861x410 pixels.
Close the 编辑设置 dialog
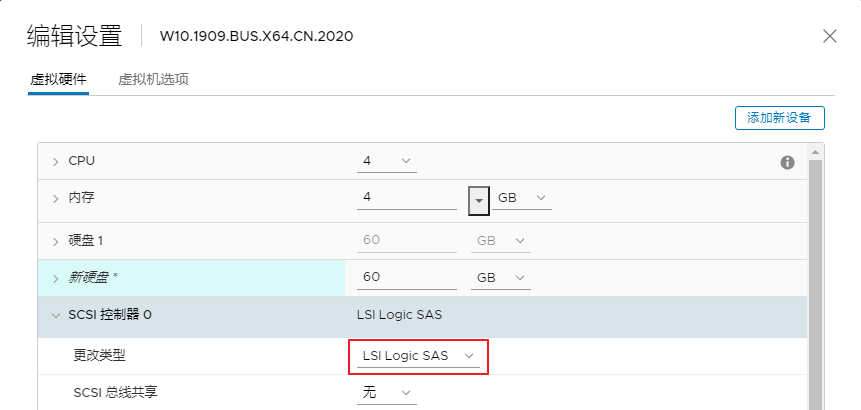pos(829,37)
